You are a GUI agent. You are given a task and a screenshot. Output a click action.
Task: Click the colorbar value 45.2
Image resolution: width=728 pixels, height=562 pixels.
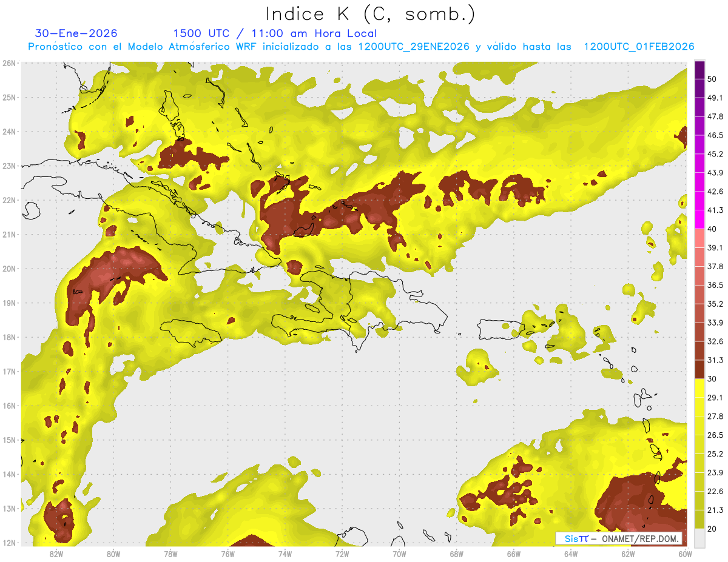715,153
